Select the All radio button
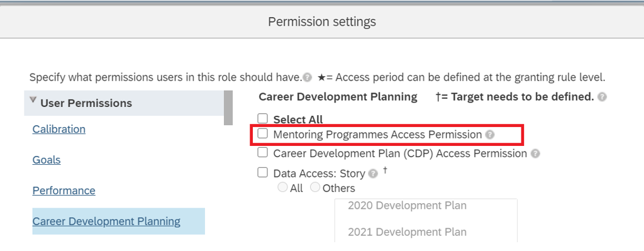Image resolution: width=644 pixels, height=251 pixels. [x=282, y=187]
